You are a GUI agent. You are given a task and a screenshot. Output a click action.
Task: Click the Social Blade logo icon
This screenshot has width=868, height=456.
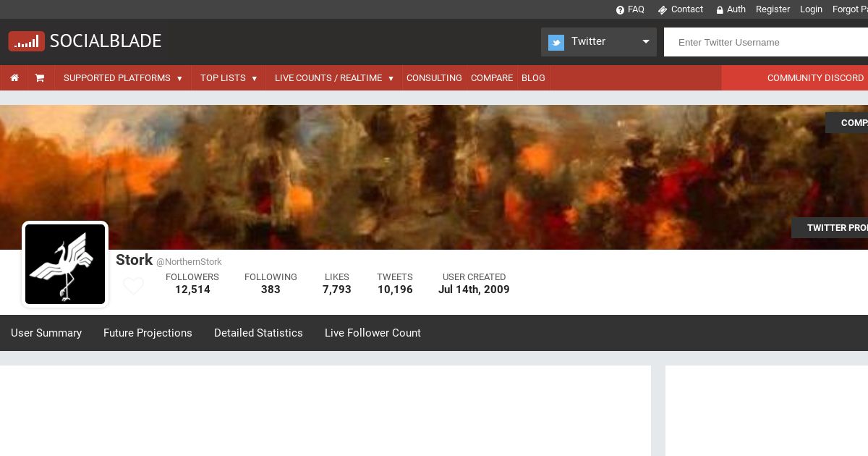click(x=27, y=41)
